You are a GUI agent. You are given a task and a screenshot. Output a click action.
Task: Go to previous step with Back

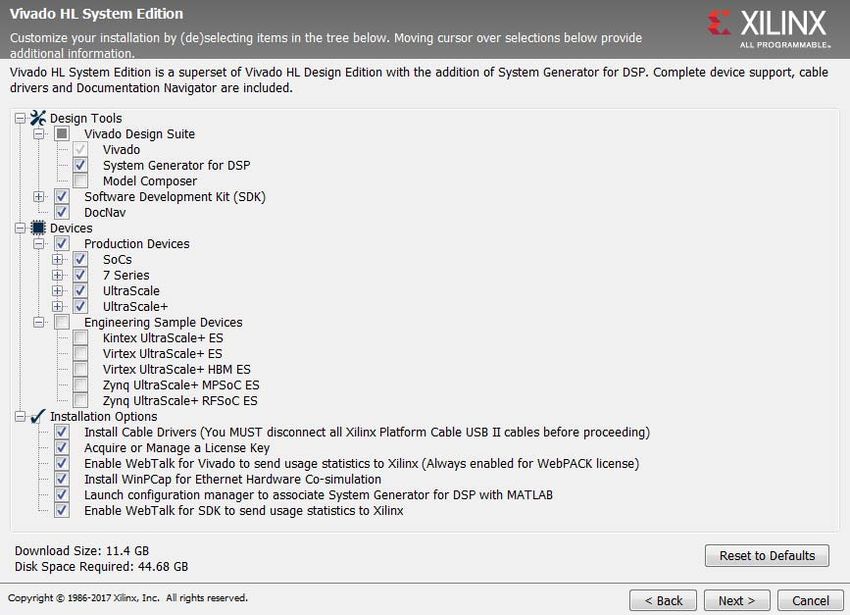tap(663, 600)
